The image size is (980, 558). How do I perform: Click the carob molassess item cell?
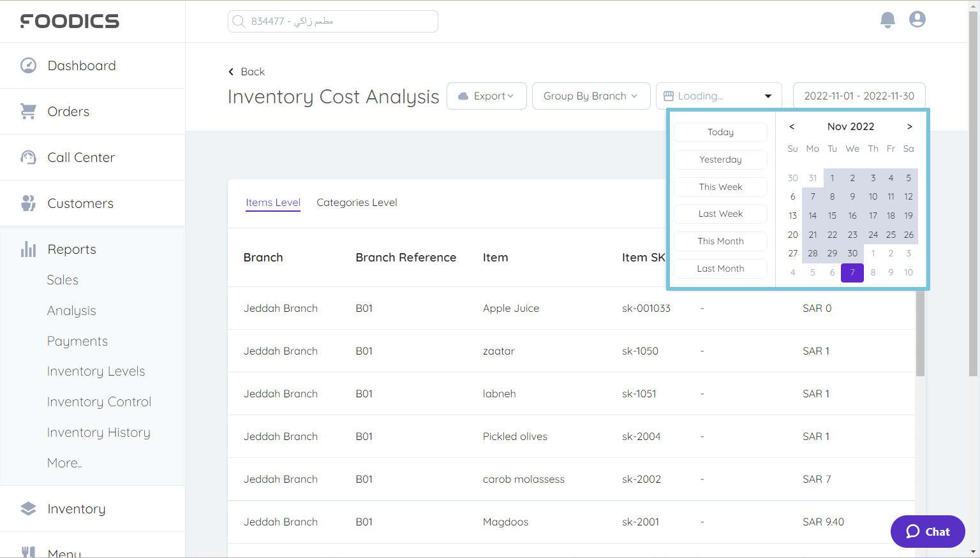point(523,479)
